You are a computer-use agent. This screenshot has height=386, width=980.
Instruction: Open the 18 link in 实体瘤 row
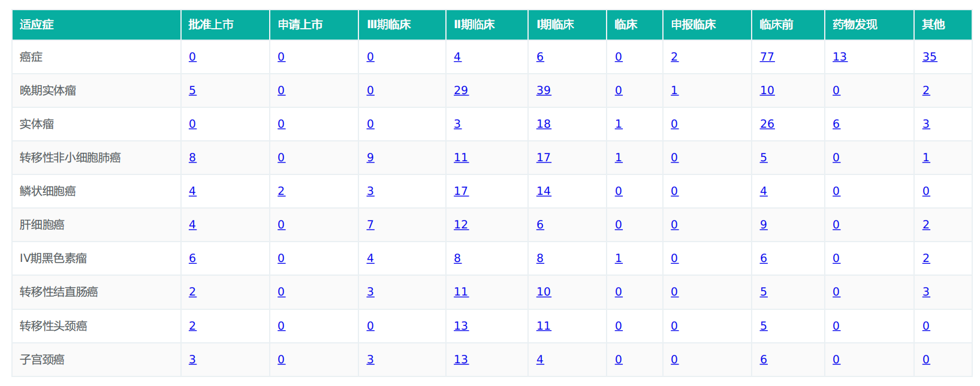543,124
